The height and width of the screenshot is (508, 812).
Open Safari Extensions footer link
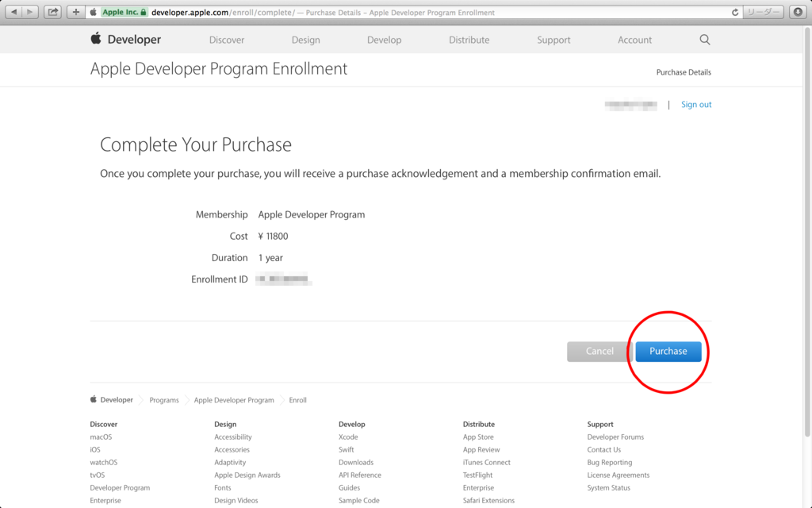click(x=488, y=500)
